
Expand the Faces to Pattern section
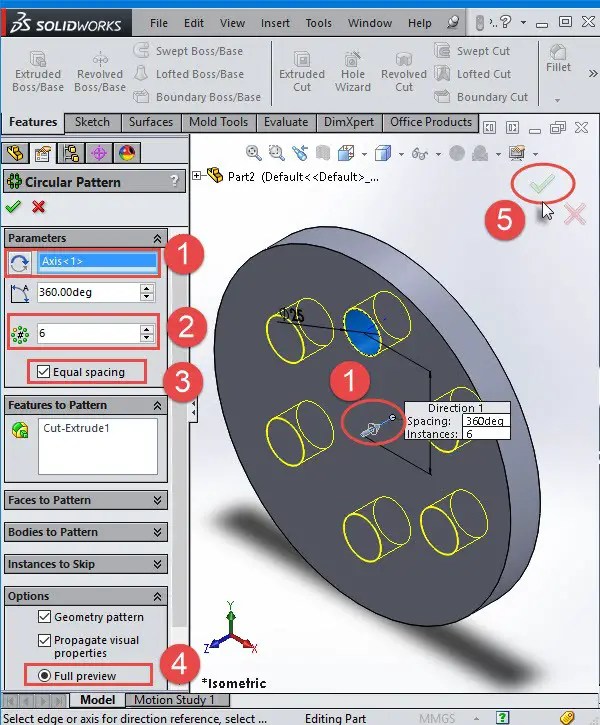[157, 500]
